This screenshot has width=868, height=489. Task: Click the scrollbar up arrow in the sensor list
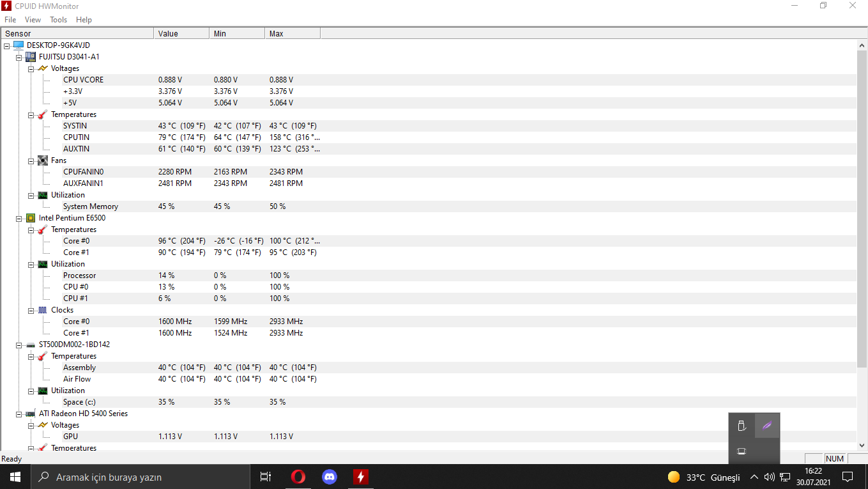862,45
